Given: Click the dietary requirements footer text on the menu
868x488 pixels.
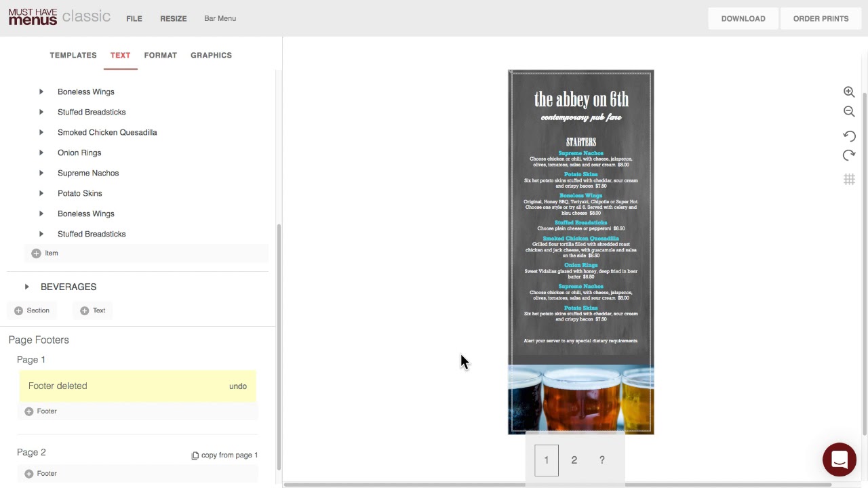Looking at the screenshot, I should (x=581, y=341).
